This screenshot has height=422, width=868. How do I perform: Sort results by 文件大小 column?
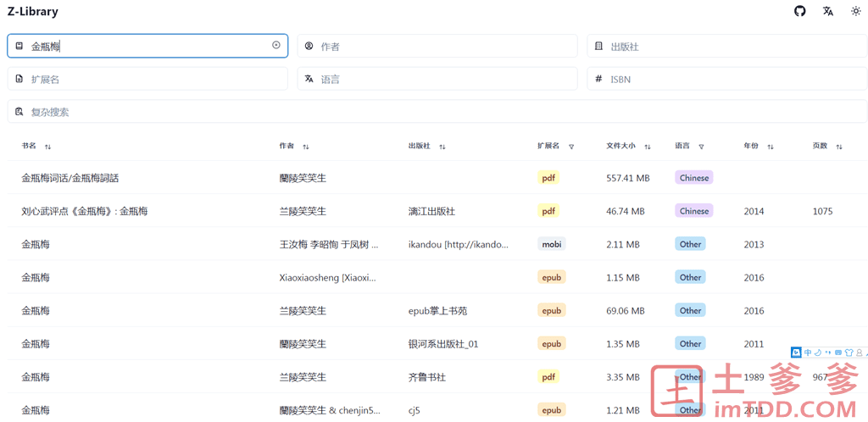pos(648,147)
